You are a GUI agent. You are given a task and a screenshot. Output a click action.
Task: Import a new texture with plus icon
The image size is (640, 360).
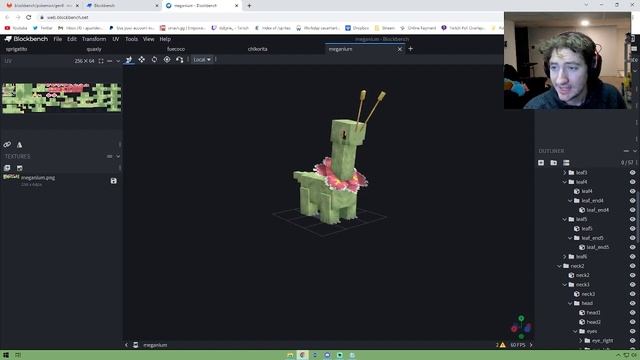coord(7,168)
